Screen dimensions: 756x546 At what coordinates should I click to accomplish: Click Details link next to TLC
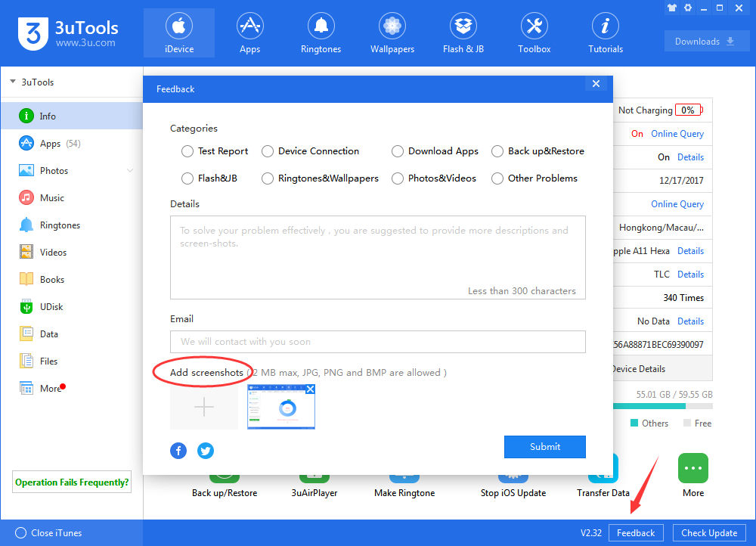(690, 275)
